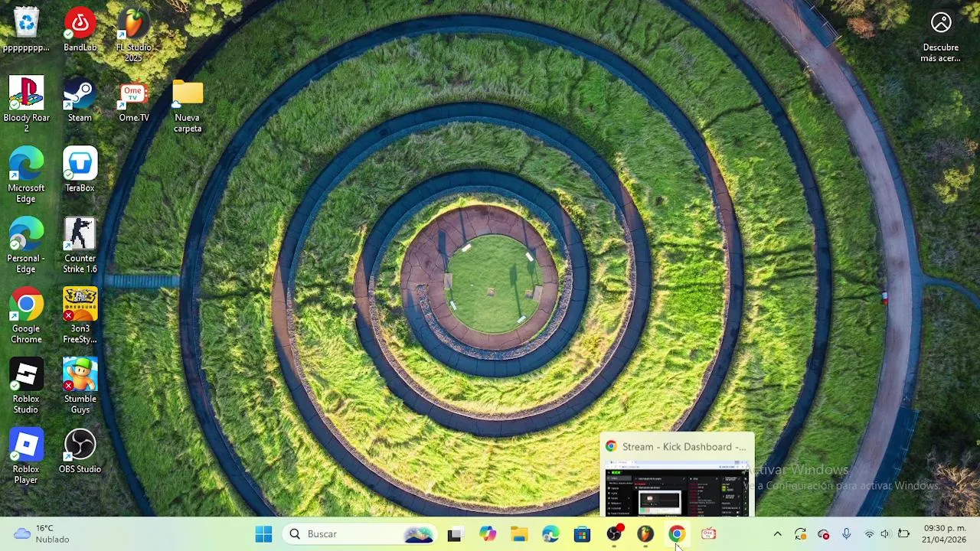Image resolution: width=980 pixels, height=551 pixels.
Task: Switch to FL Studio in the taskbar
Action: [x=645, y=534]
